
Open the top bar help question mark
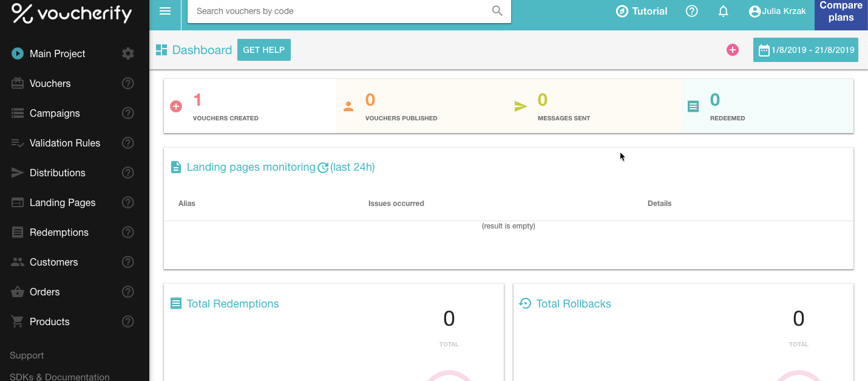[x=691, y=11]
